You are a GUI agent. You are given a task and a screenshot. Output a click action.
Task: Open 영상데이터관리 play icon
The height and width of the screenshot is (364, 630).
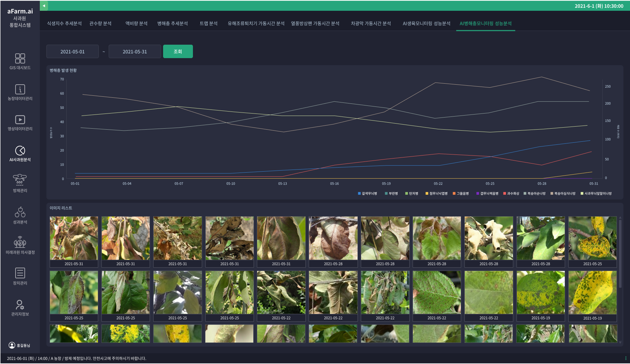click(20, 120)
